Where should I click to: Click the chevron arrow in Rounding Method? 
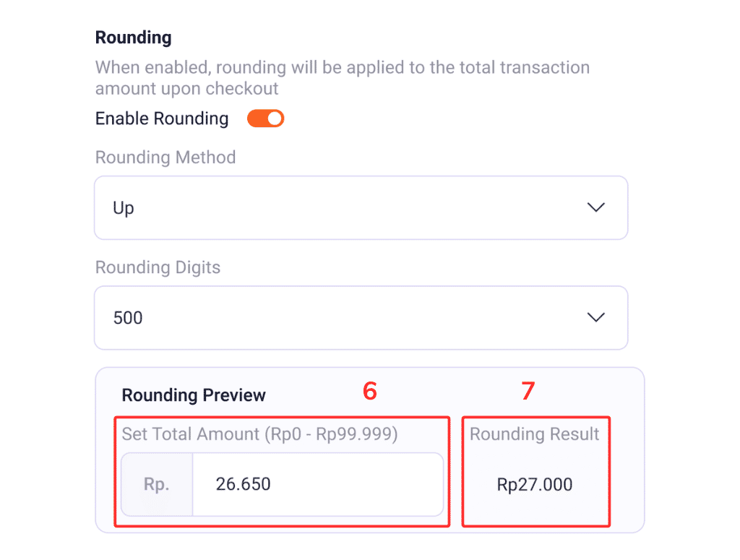(x=595, y=208)
